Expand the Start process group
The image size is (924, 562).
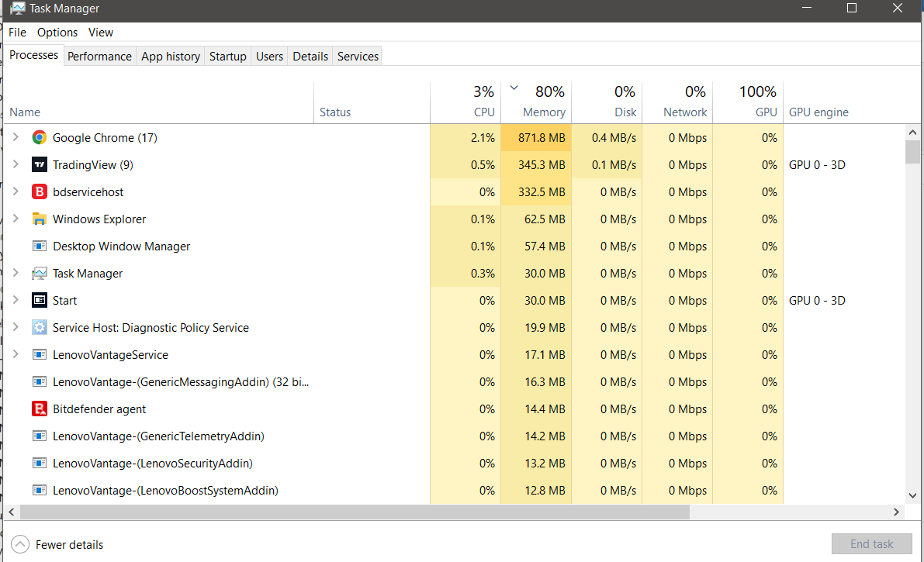coord(16,300)
